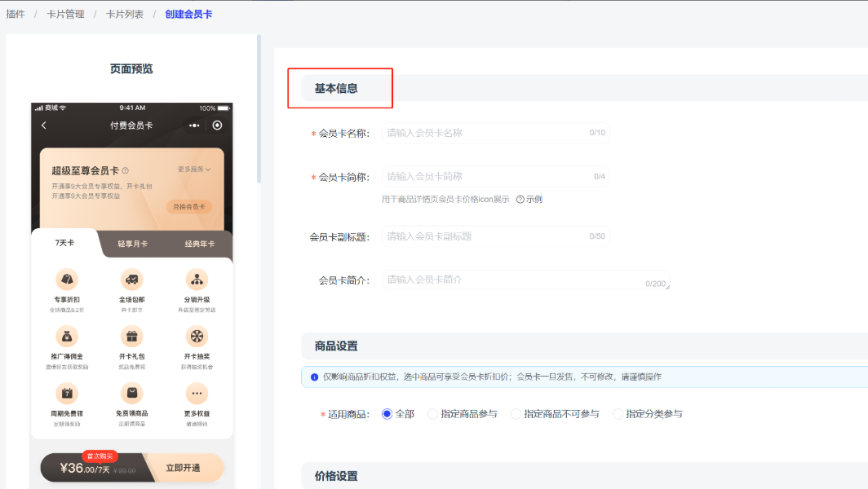Click the 周期免费领 calendar icon

point(67,394)
